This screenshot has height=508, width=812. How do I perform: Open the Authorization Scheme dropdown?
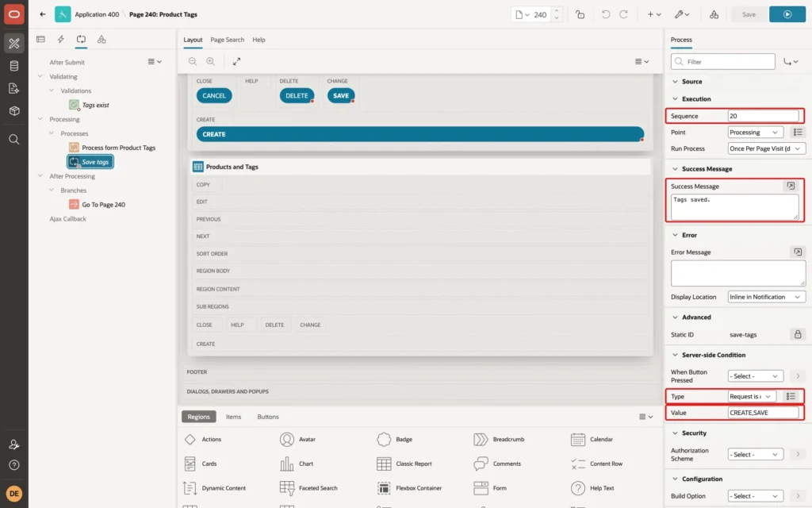[x=755, y=454]
